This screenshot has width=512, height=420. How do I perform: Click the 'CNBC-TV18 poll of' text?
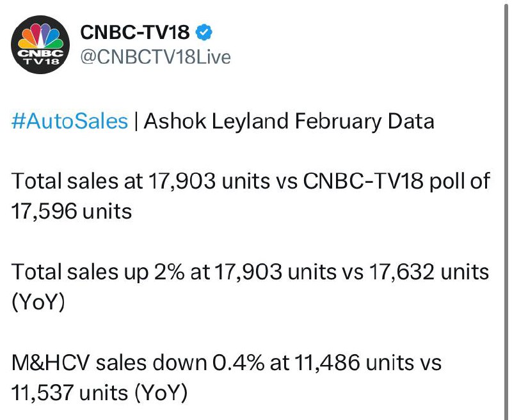click(x=397, y=182)
